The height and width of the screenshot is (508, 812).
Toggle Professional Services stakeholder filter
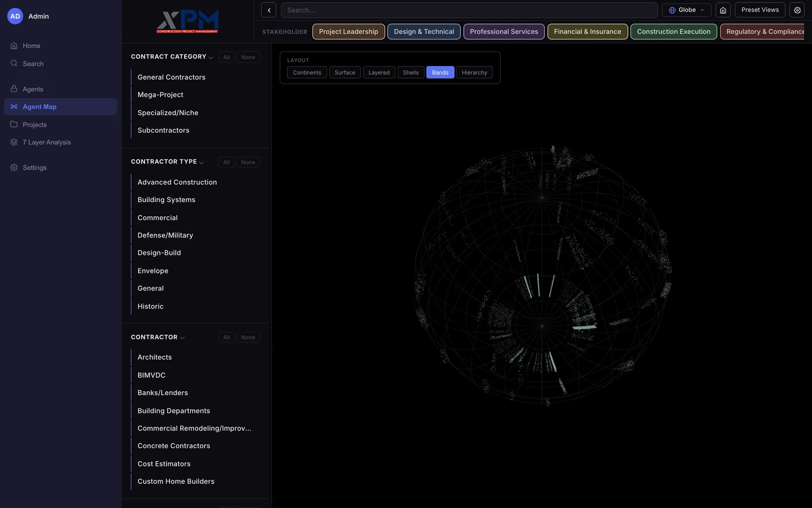(x=503, y=31)
